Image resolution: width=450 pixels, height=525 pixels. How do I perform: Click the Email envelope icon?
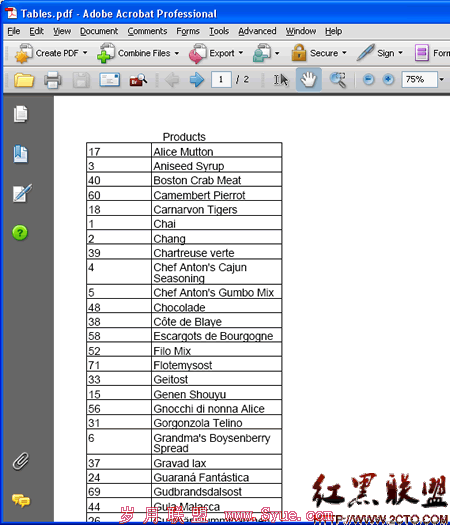click(109, 80)
